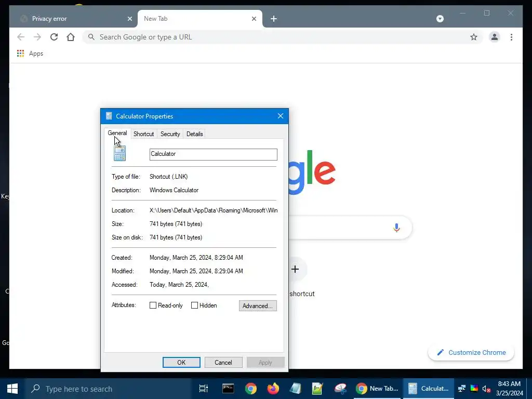Open the Windows Start menu
The image size is (532, 399).
(x=12, y=389)
